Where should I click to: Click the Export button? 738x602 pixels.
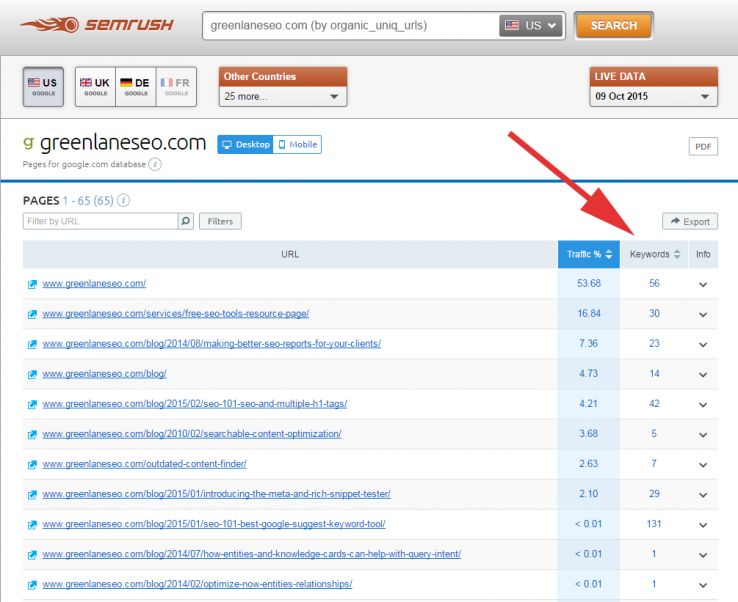[689, 222]
